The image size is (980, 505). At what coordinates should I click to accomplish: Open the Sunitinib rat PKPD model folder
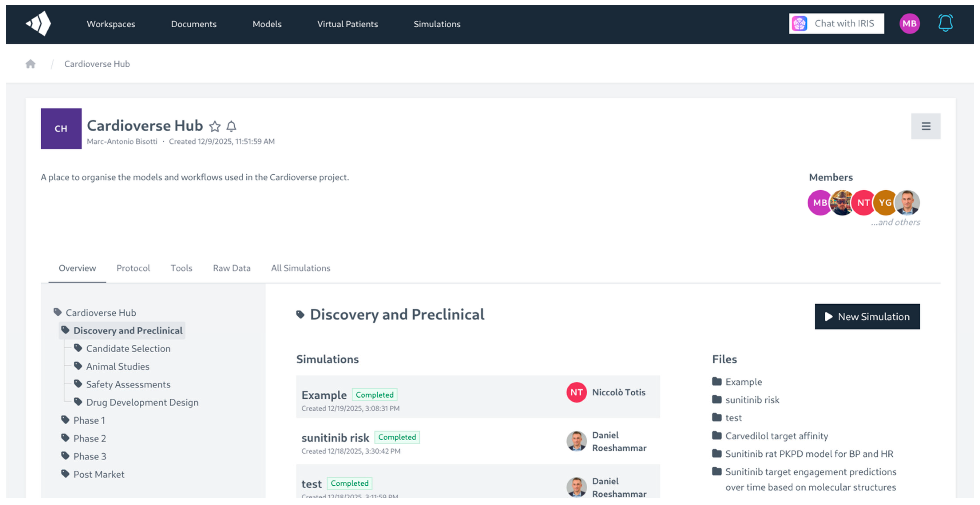click(803, 454)
